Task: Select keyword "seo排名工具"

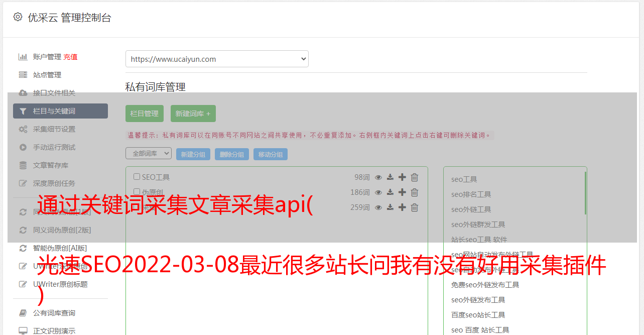Action: click(471, 194)
